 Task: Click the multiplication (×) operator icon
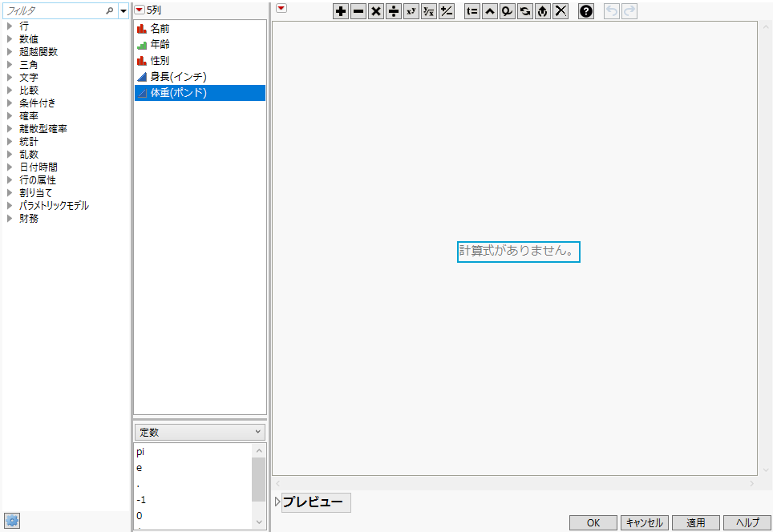(376, 12)
